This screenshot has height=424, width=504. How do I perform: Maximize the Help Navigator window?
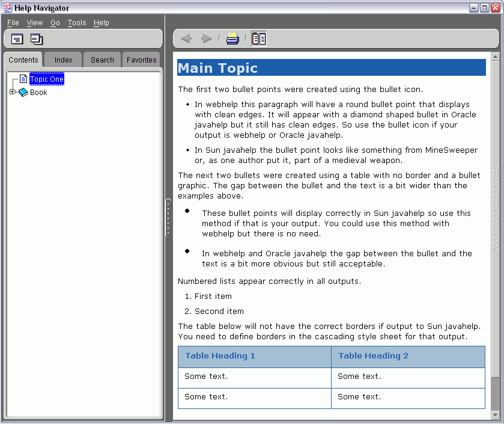click(484, 8)
